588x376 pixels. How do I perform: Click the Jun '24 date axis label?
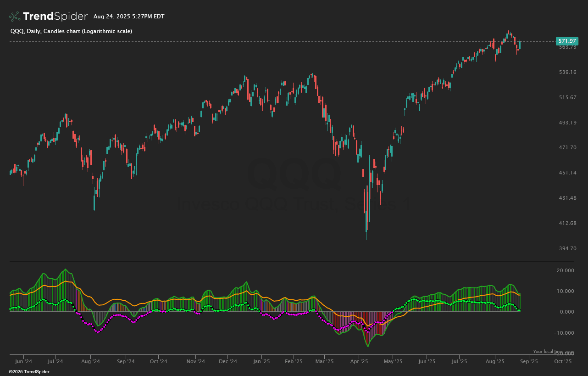click(23, 361)
